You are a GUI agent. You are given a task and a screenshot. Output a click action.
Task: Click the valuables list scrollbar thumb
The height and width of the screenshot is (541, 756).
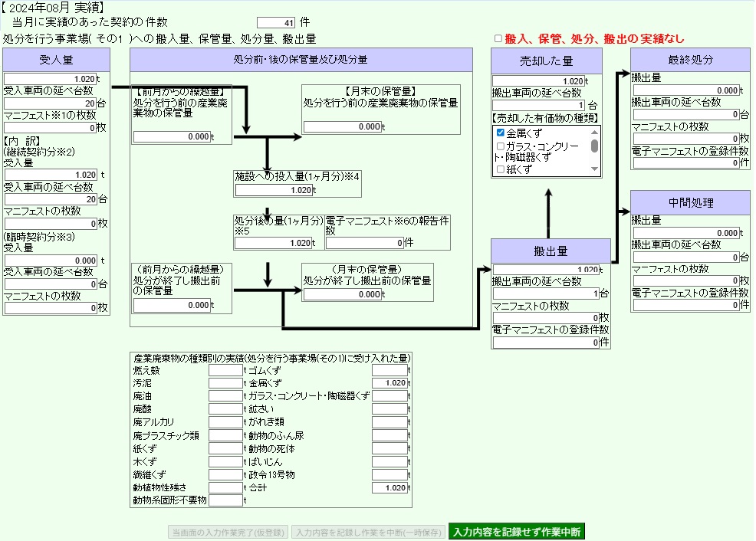pyautogui.click(x=594, y=146)
